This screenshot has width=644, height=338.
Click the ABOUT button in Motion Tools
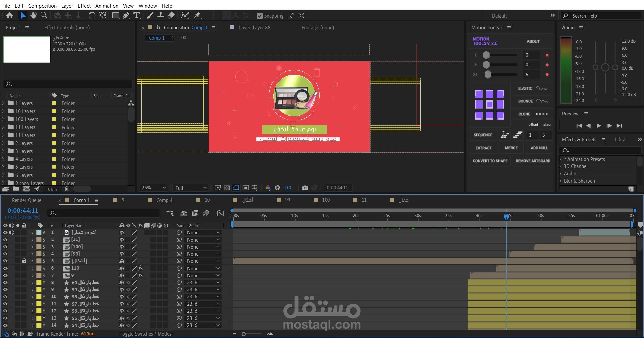[533, 41]
